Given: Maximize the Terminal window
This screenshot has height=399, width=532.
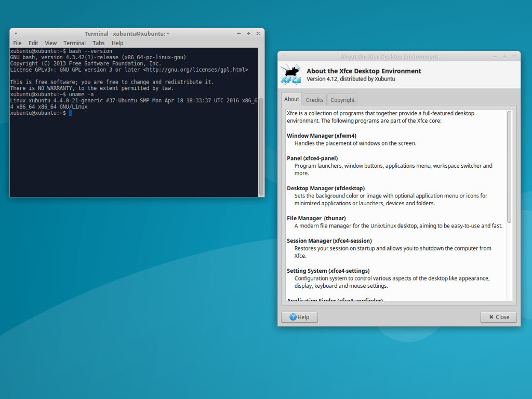Looking at the screenshot, I should point(248,34).
